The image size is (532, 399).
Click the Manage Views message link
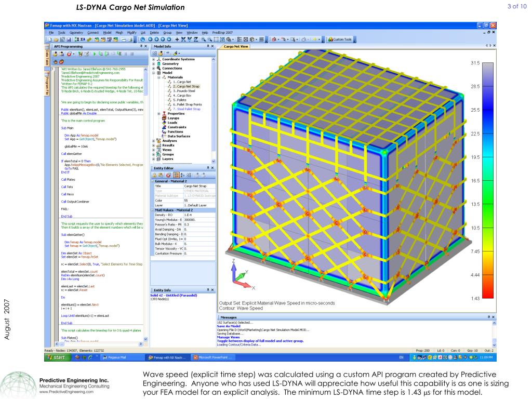pos(229,337)
